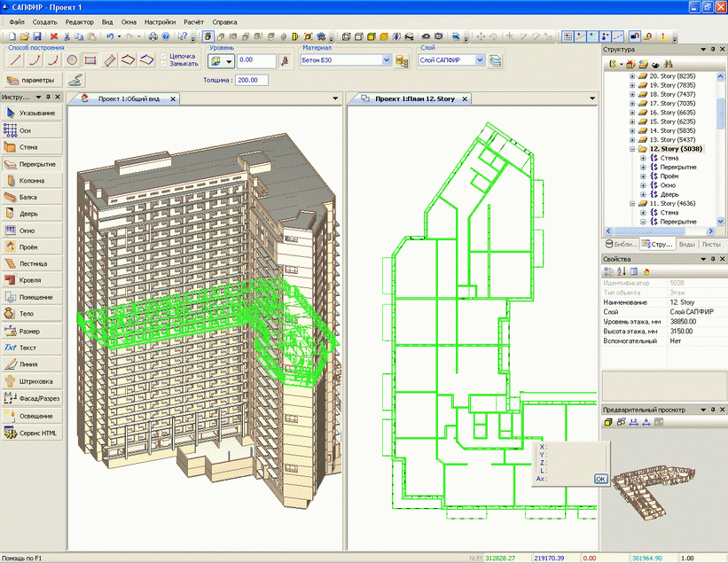Open the layers icon next to Слой
728x563 pixels.
tap(496, 60)
